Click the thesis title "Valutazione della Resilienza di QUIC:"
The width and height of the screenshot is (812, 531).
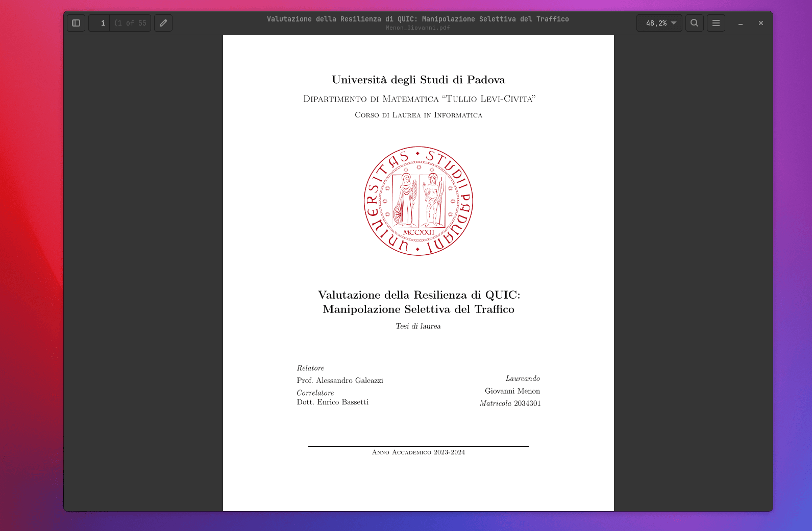[419, 295]
